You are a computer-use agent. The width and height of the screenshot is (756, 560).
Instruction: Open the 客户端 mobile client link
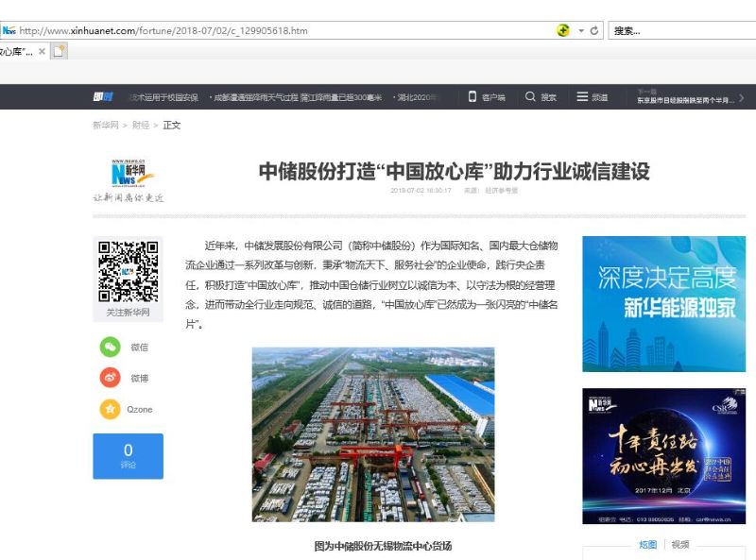pos(487,97)
